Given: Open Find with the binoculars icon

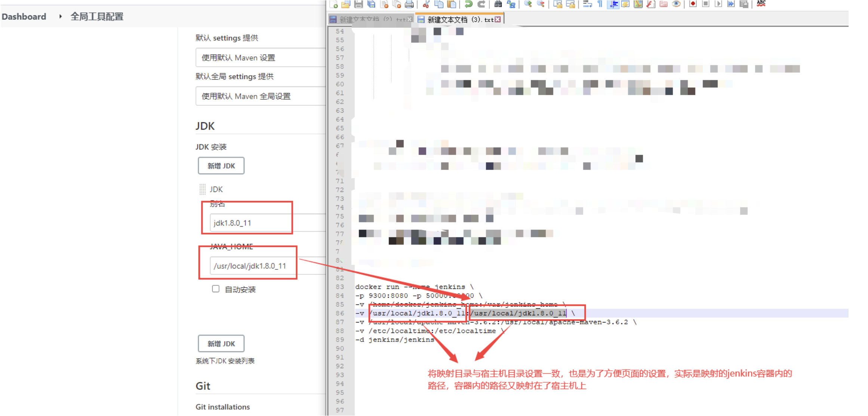Looking at the screenshot, I should click(498, 4).
